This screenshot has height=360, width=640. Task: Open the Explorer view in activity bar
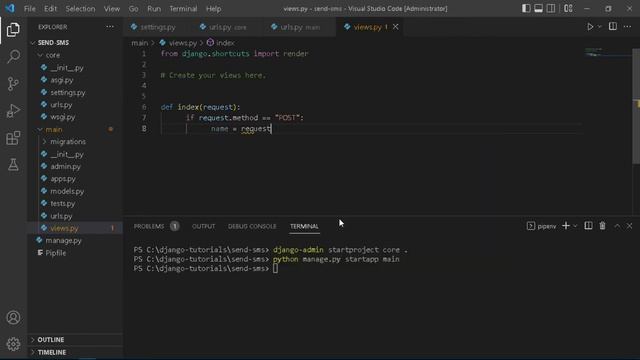[13, 30]
